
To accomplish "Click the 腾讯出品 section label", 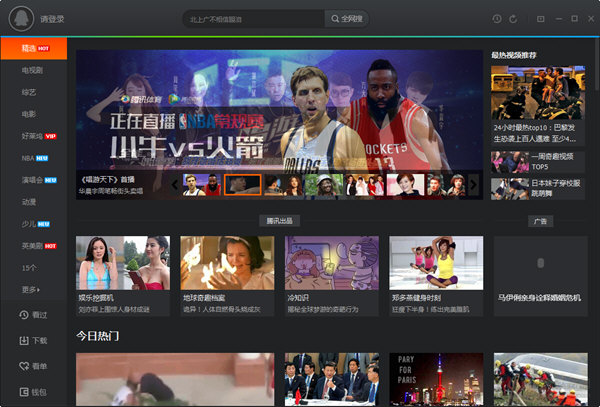I will pyautogui.click(x=279, y=221).
